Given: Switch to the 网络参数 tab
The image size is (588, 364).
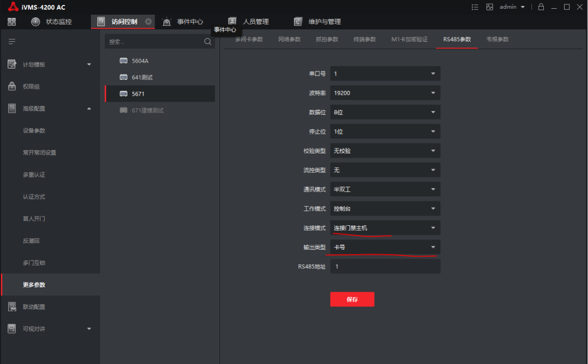Looking at the screenshot, I should coord(289,40).
